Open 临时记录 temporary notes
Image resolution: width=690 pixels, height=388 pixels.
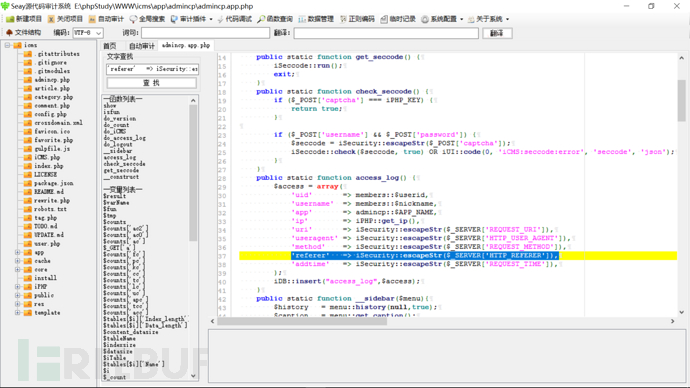click(398, 19)
